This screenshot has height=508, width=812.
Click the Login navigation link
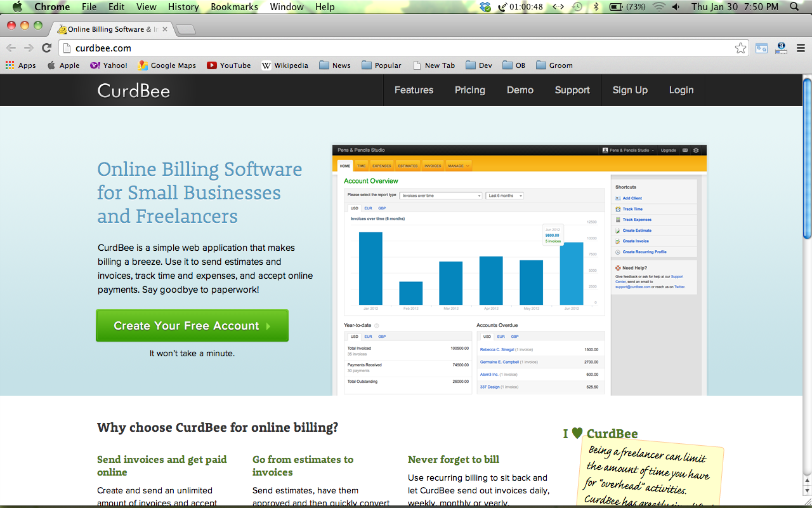tap(681, 90)
